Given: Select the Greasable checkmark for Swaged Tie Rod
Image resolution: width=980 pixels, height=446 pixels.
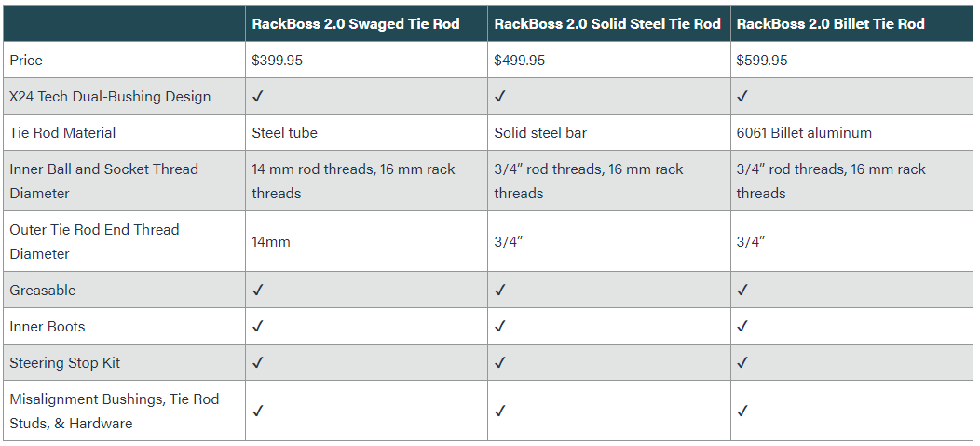Looking at the screenshot, I should [x=258, y=290].
